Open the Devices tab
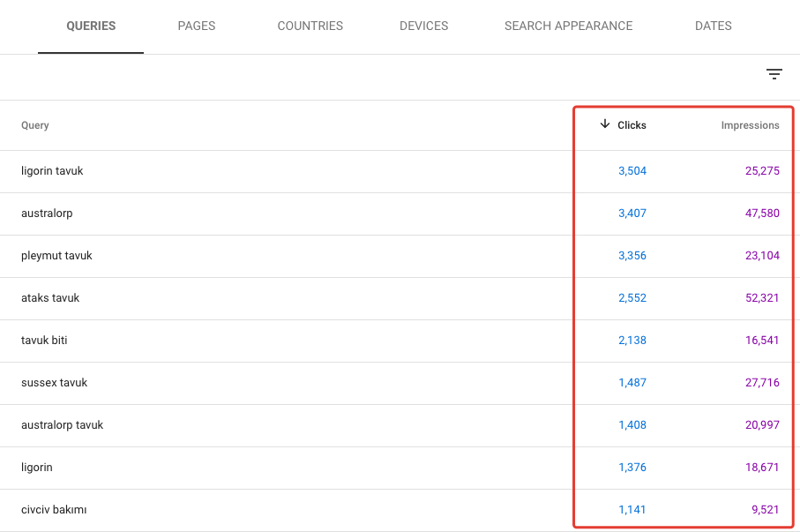The height and width of the screenshot is (532, 800). 423,26
